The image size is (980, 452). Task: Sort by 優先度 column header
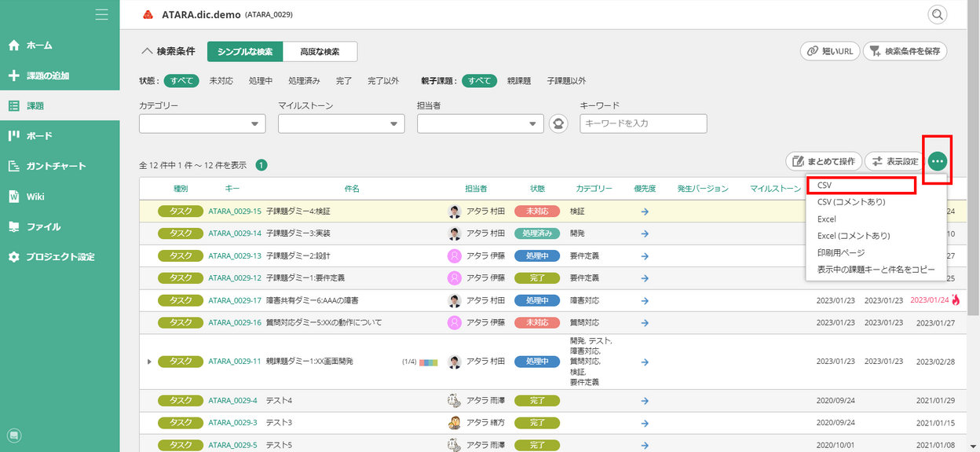(x=645, y=189)
